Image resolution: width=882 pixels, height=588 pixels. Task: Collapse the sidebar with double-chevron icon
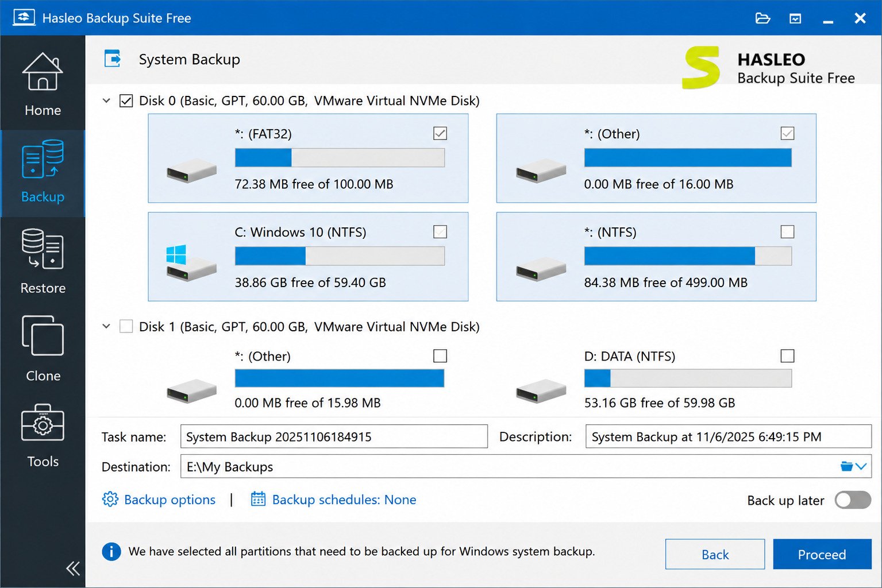click(73, 568)
